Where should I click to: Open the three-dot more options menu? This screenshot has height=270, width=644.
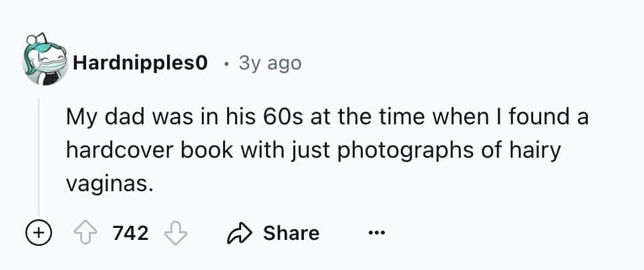pos(376,233)
